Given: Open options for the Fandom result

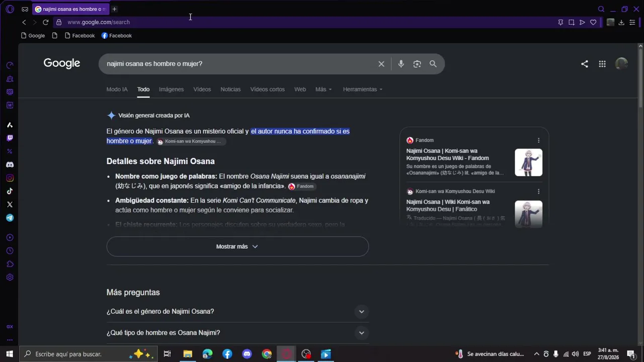Looking at the screenshot, I should coord(538,140).
